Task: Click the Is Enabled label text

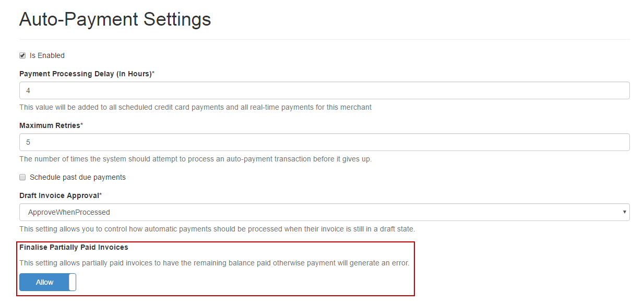Action: coord(46,55)
